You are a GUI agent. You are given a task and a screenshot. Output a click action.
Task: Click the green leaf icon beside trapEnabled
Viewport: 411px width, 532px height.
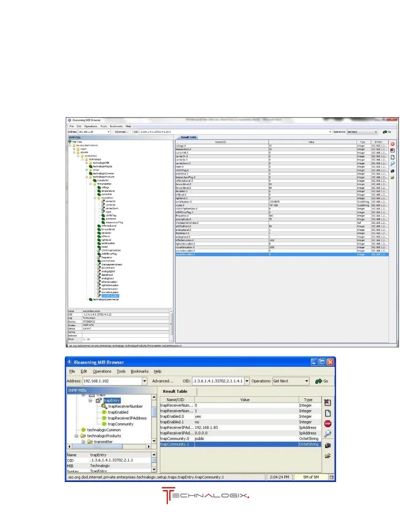pyautogui.click(x=104, y=412)
